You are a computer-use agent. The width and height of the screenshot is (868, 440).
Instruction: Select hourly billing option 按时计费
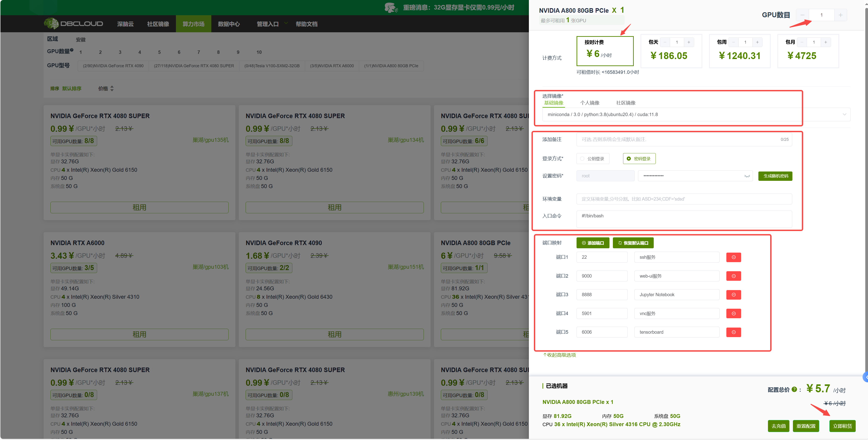605,51
